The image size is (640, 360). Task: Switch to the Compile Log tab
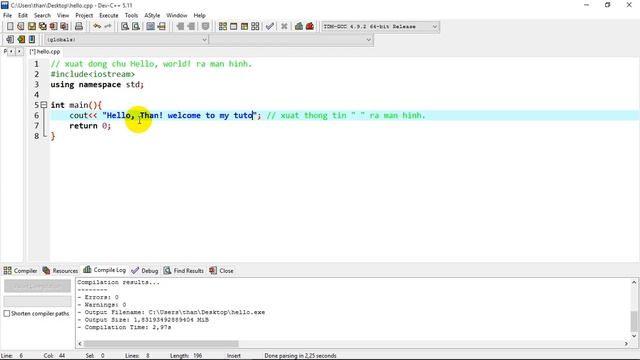[104, 270]
